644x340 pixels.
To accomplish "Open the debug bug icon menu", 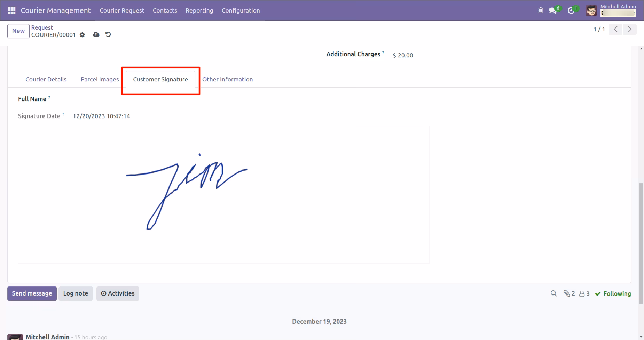I will (x=541, y=10).
